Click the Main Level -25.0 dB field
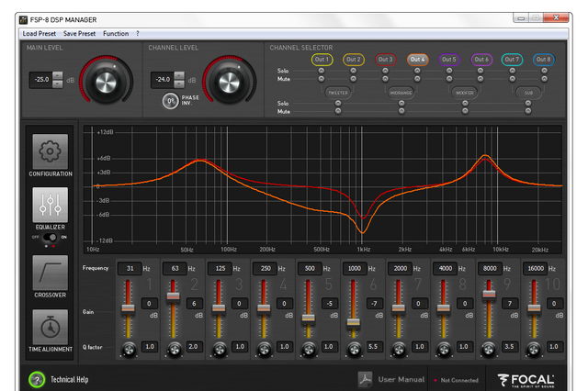Screen dimensions: 588x391 point(41,80)
